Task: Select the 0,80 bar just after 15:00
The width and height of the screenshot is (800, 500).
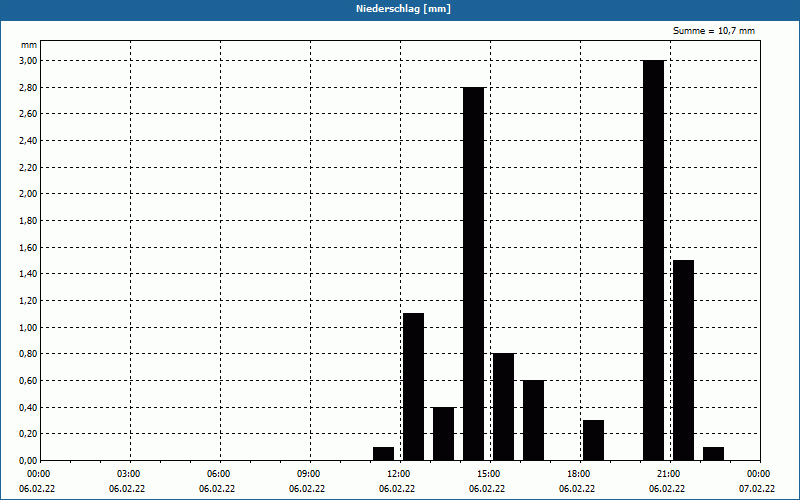Action: pyautogui.click(x=504, y=407)
